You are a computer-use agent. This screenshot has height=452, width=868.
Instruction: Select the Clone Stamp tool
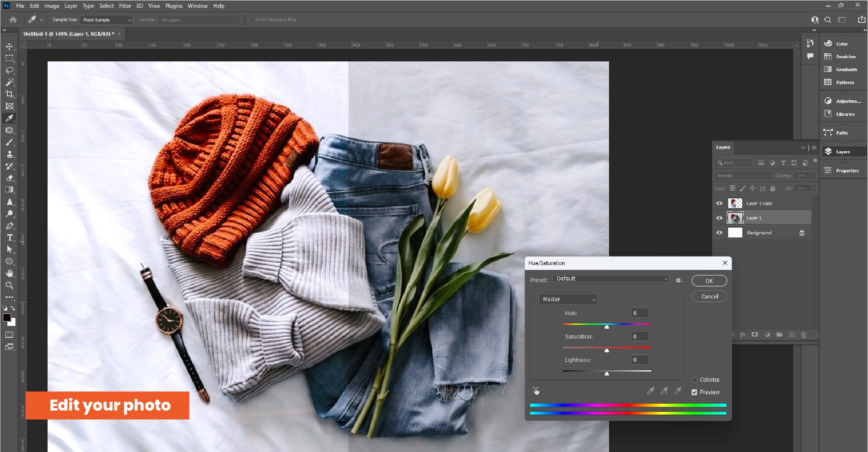click(9, 154)
